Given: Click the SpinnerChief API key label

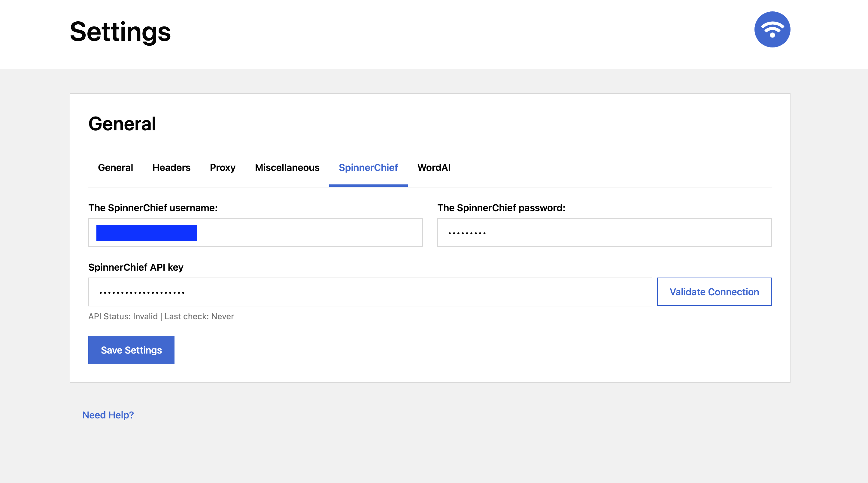Looking at the screenshot, I should tap(135, 267).
